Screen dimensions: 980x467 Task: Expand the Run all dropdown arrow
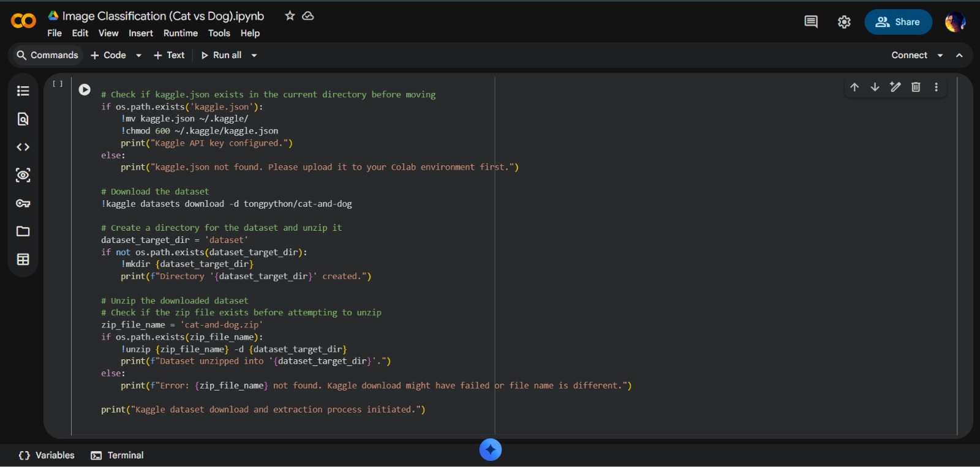[x=254, y=55]
